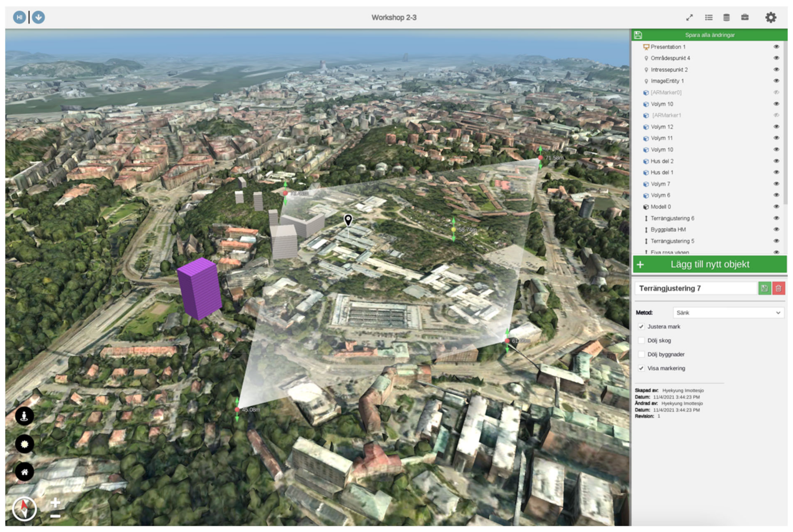Save Terrängjustering 7 with green disk icon

point(764,288)
